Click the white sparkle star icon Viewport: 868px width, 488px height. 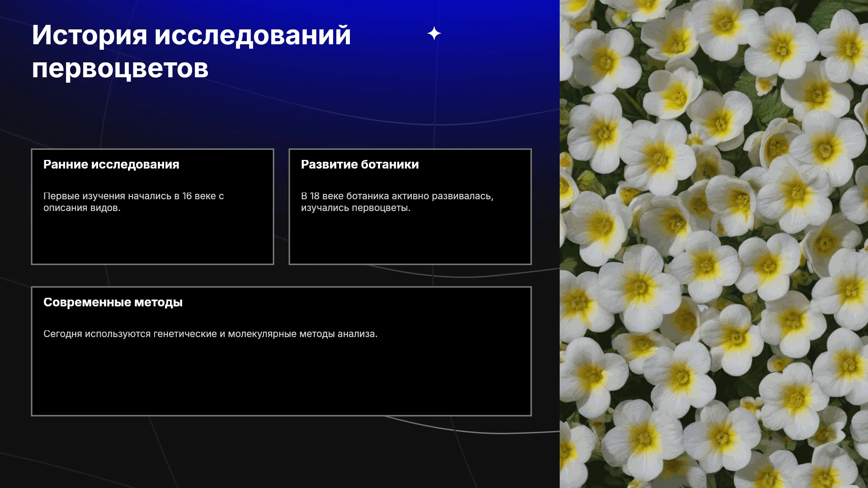[x=434, y=33]
